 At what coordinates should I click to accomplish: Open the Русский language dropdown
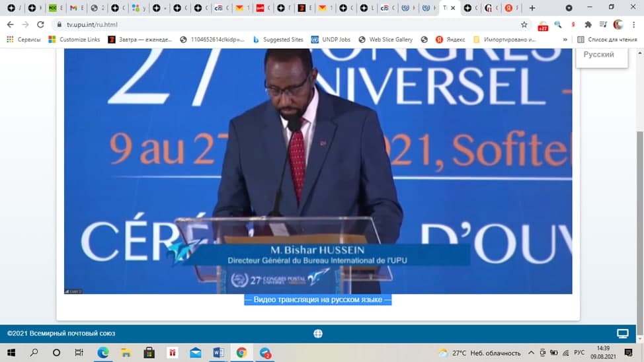(602, 55)
